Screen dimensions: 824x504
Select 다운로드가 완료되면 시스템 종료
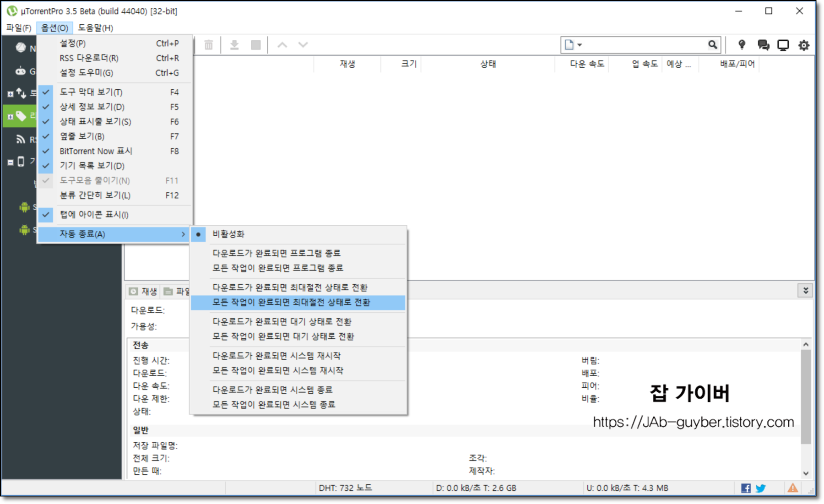(x=298, y=390)
